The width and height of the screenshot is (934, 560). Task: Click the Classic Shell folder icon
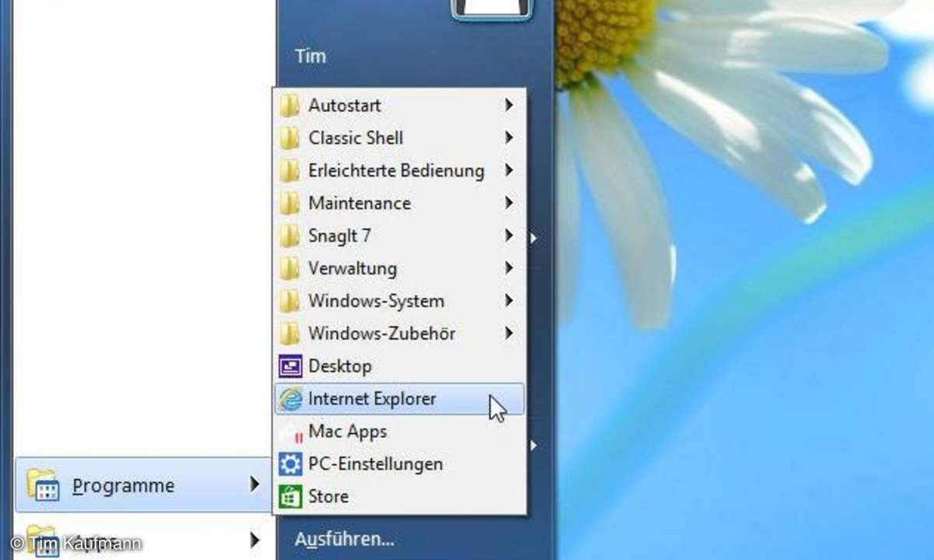tap(290, 138)
